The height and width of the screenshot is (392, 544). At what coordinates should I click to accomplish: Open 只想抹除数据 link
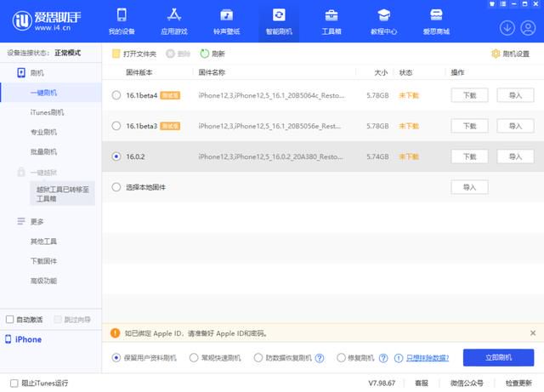[428, 358]
